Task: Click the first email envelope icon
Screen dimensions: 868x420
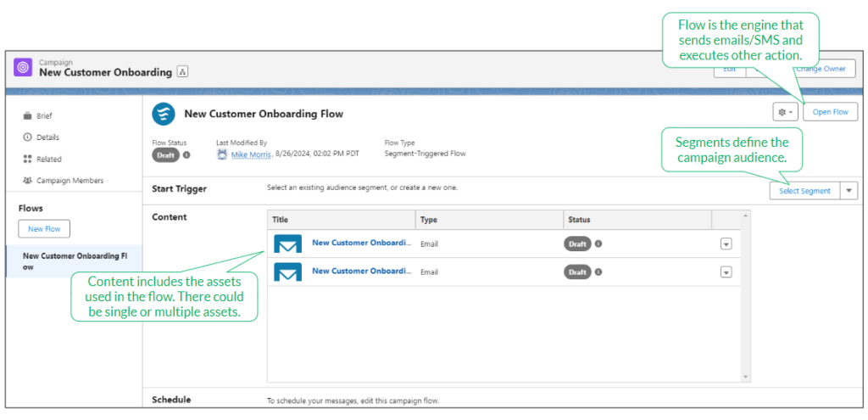Action: coord(288,244)
